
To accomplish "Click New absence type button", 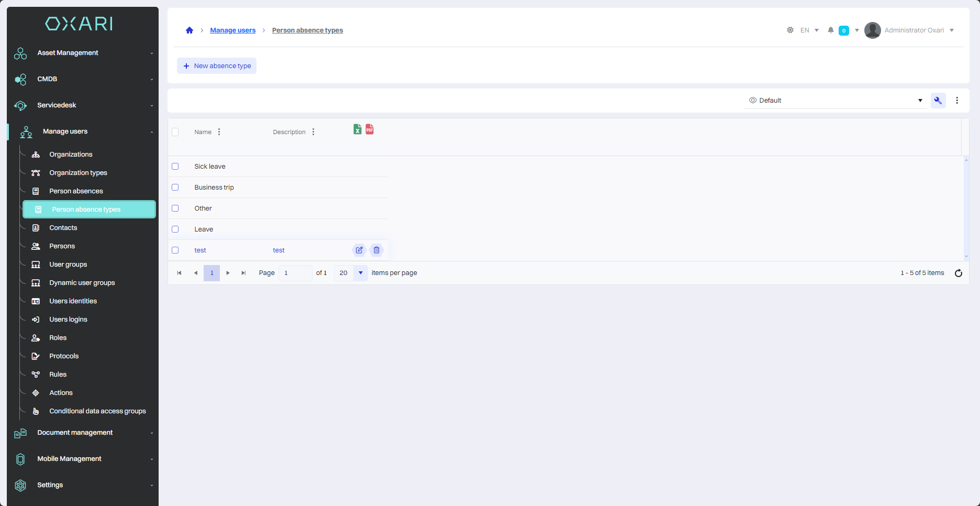I will coord(217,66).
